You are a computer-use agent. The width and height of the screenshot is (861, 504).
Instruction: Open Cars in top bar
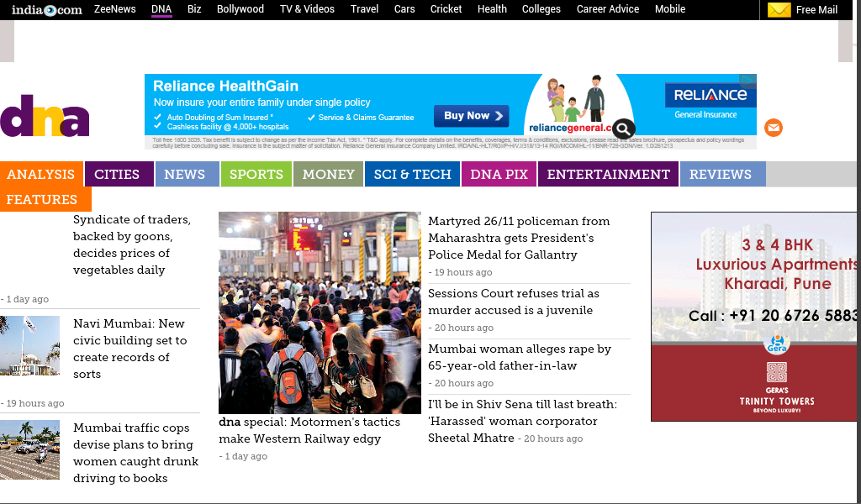[404, 8]
